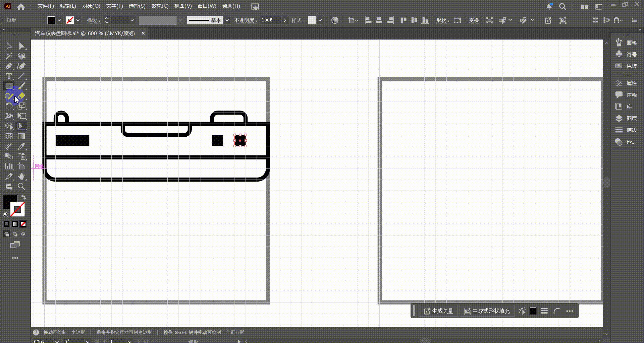Click the vertical scrollbar thumb
Viewport: 644px width, 343px height.
coord(606,183)
